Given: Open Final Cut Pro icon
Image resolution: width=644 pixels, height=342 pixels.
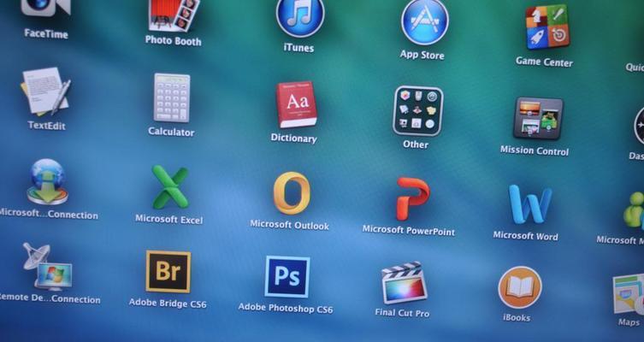Looking at the screenshot, I should click(x=405, y=282).
